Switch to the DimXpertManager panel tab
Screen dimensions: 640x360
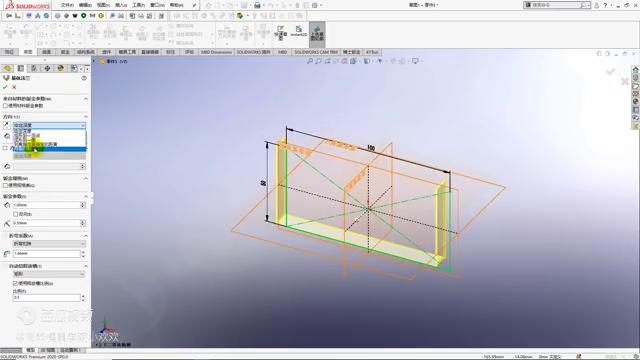click(x=47, y=68)
